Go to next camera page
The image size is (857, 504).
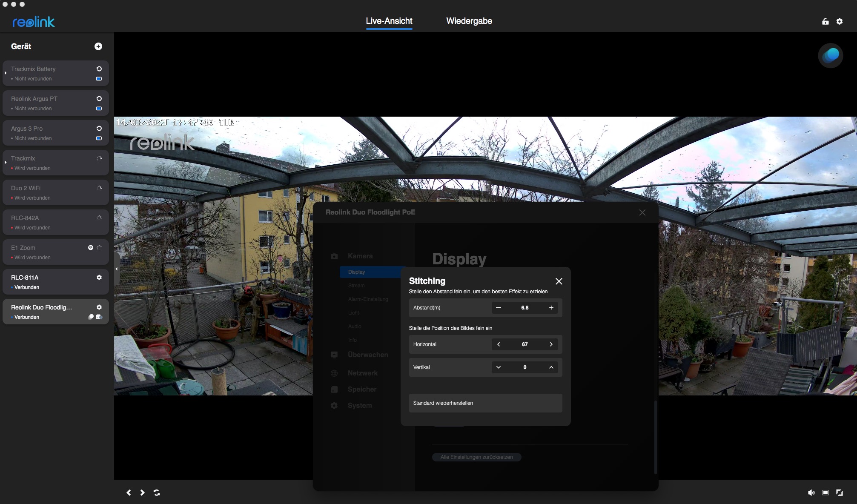coord(143,493)
